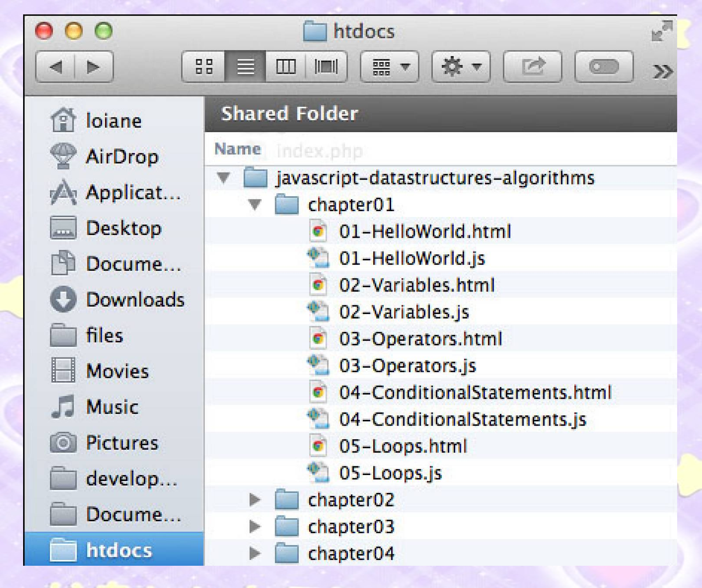The width and height of the screenshot is (702, 588).
Task: Show more toolbar items via double chevron
Action: point(663,71)
